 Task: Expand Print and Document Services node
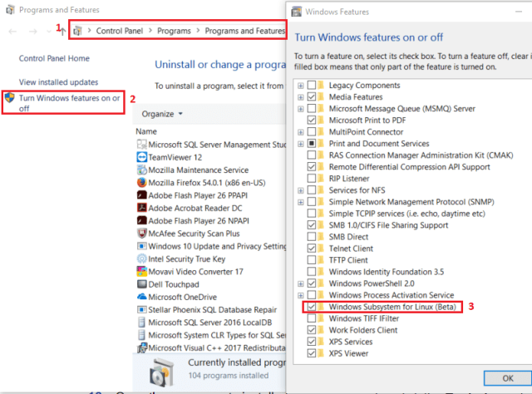pos(301,144)
